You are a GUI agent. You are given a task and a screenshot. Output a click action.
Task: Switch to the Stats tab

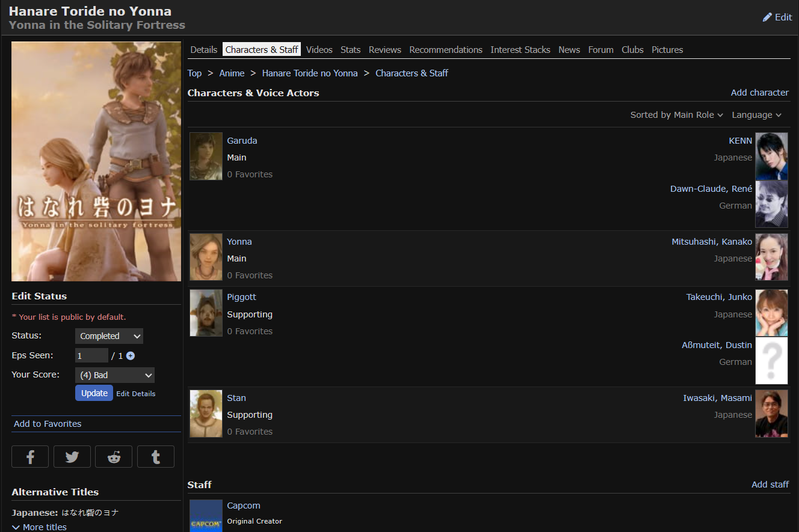351,50
